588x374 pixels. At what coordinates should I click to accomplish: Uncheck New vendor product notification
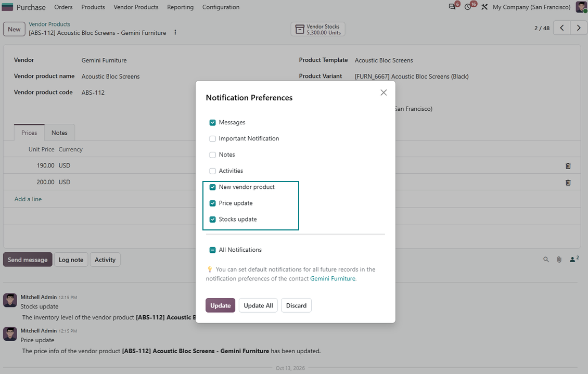[x=213, y=187]
